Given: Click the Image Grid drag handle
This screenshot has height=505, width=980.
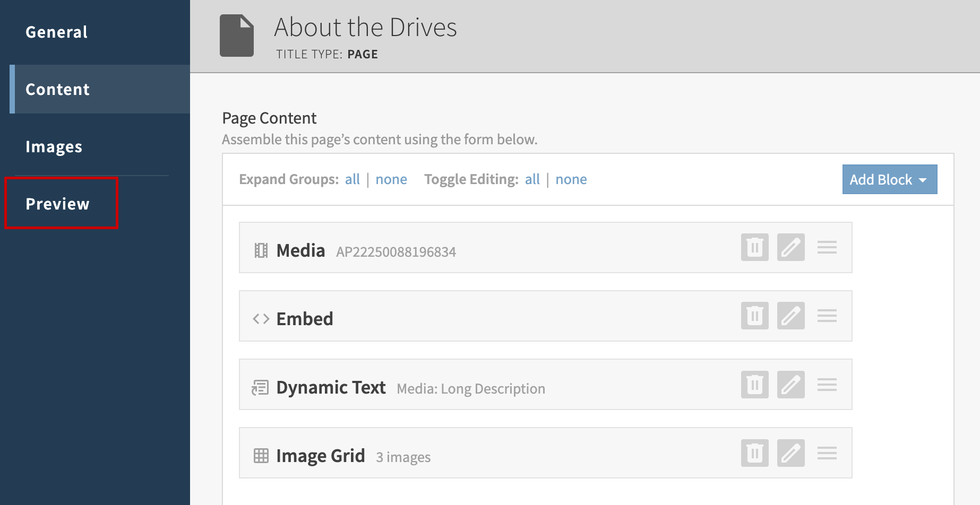Looking at the screenshot, I should tap(827, 453).
